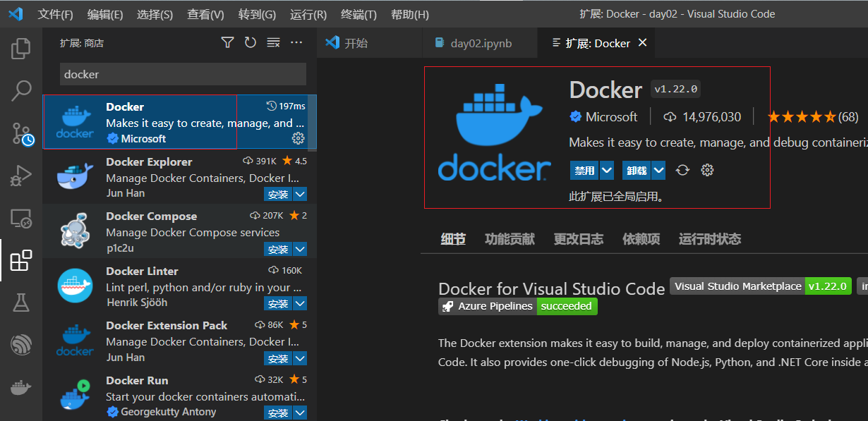Click the docker extension search box
The width and height of the screenshot is (868, 421).
click(183, 74)
